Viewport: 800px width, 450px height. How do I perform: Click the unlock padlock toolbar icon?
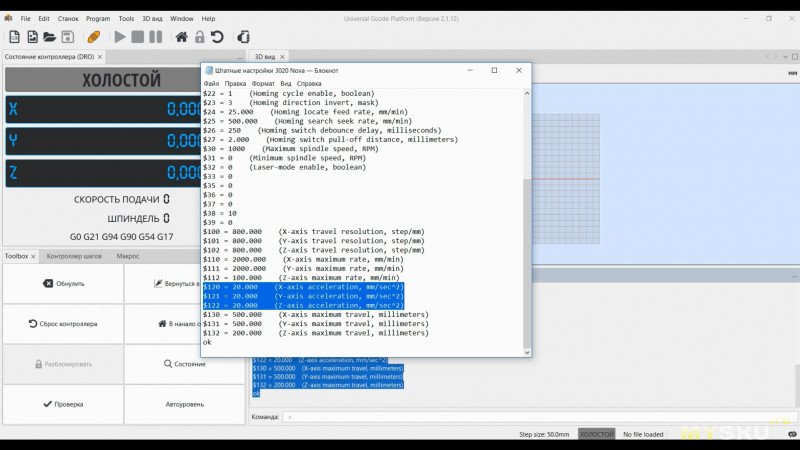[x=199, y=37]
